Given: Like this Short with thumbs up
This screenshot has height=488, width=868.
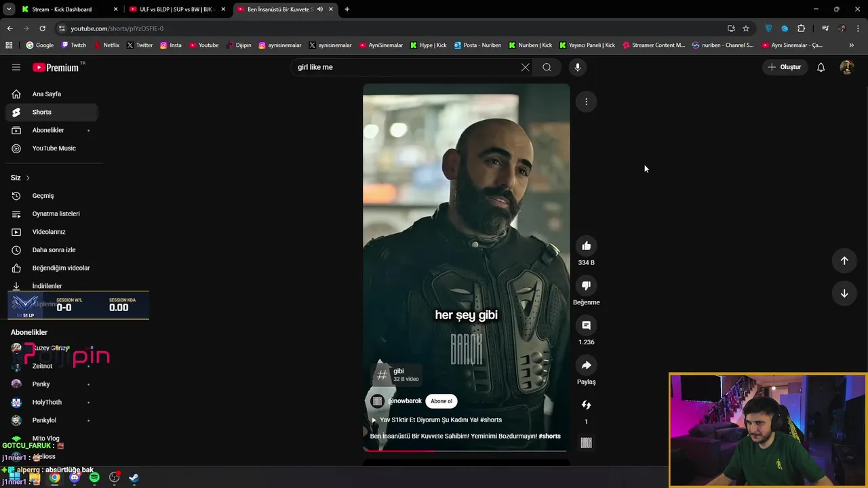Looking at the screenshot, I should coord(587,246).
